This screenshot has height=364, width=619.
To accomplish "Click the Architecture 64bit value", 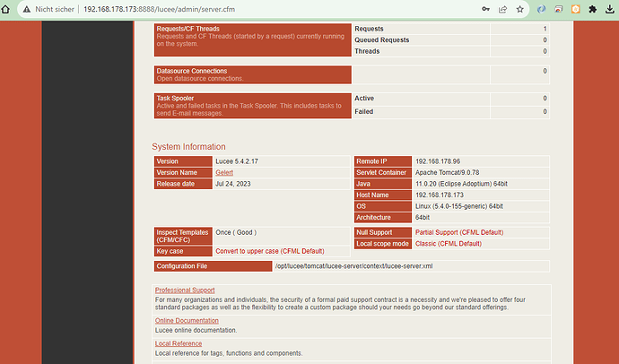I will (423, 217).
